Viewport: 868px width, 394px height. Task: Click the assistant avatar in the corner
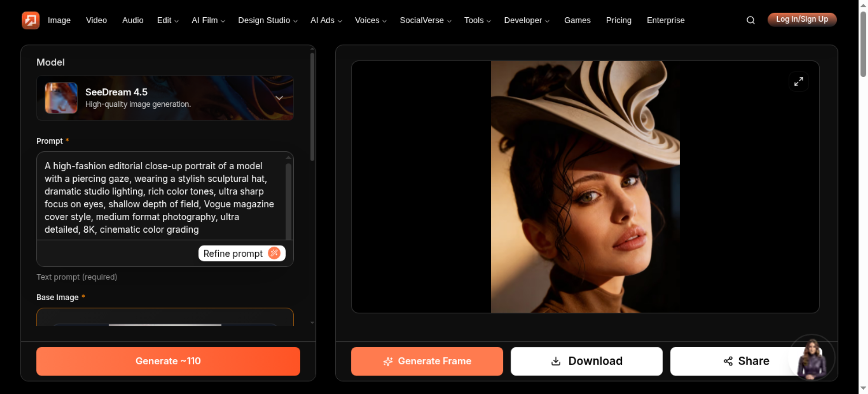pyautogui.click(x=812, y=358)
